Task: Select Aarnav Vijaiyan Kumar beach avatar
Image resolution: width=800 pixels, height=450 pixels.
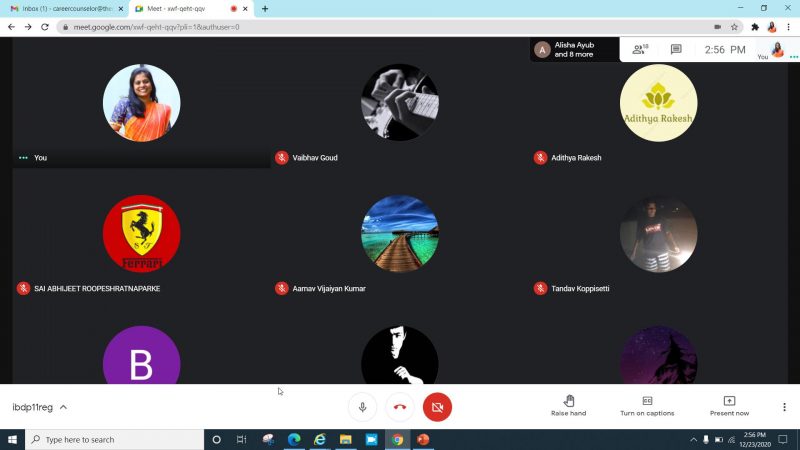Action: coord(400,233)
